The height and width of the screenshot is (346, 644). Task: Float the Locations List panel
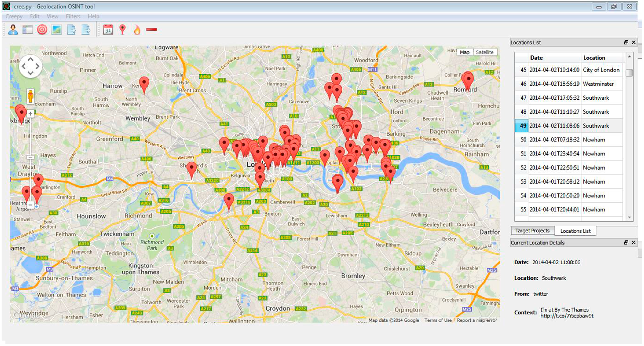(x=626, y=43)
